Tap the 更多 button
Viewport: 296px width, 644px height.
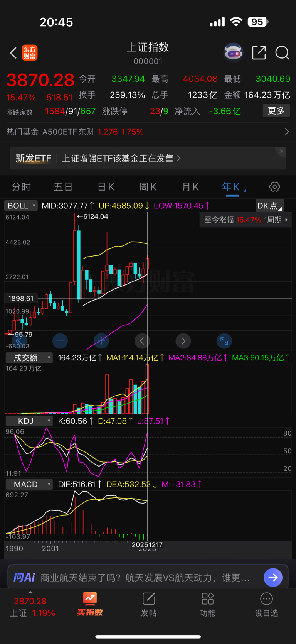click(x=276, y=111)
